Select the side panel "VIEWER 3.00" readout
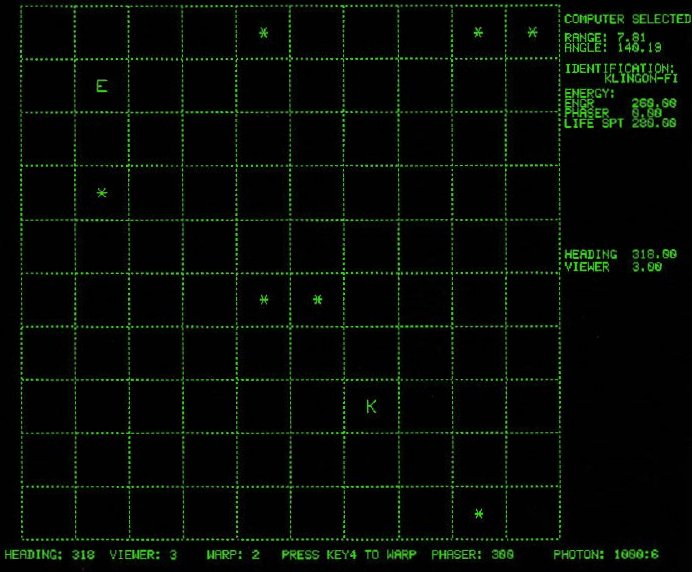Image resolution: width=692 pixels, height=572 pixels. pyautogui.click(x=613, y=267)
